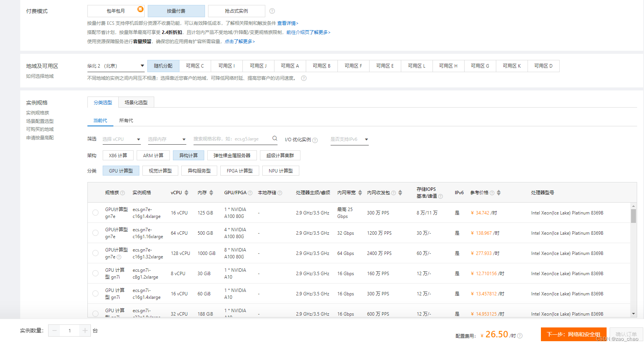Choose 抢占式实例 billing mode

[237, 11]
